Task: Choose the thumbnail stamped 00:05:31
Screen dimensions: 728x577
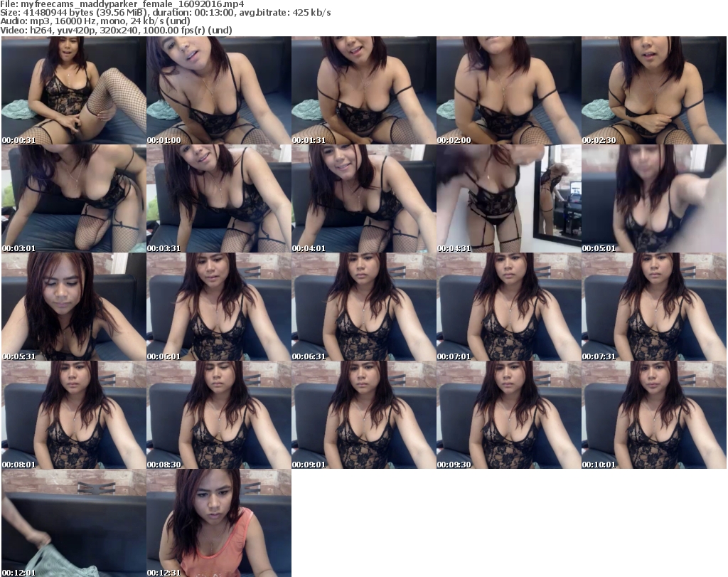Action: click(x=74, y=307)
